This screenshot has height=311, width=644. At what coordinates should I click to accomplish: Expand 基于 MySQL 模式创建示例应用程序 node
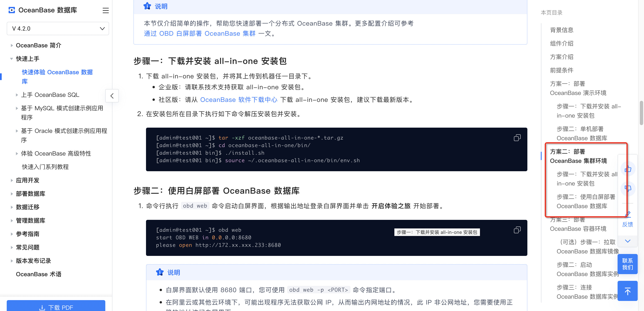click(x=17, y=108)
